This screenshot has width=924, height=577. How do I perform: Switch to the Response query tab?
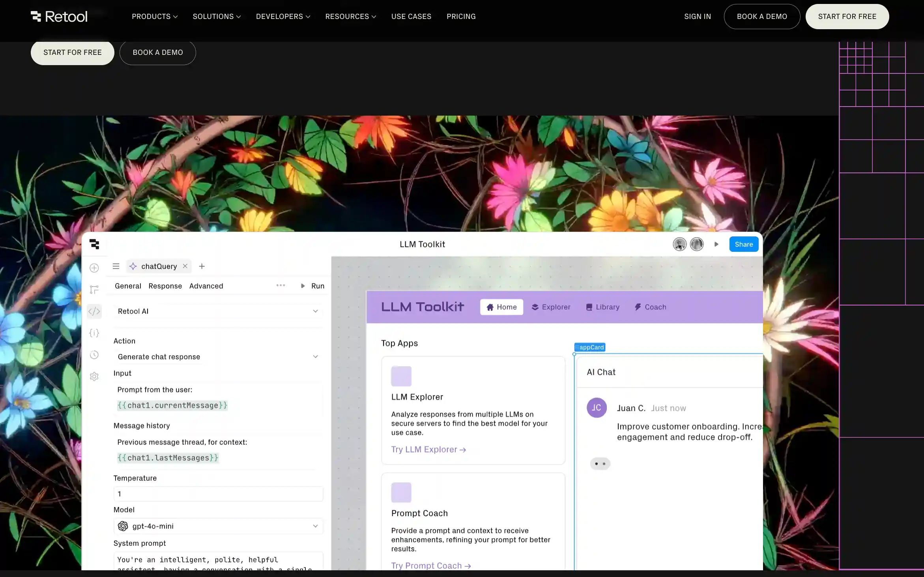[x=165, y=286]
